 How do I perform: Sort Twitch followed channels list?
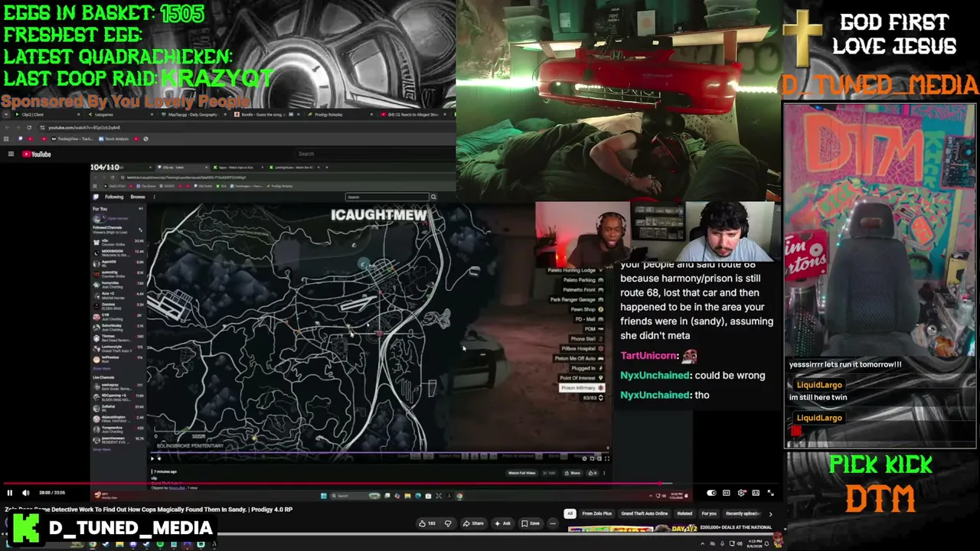pos(140,230)
